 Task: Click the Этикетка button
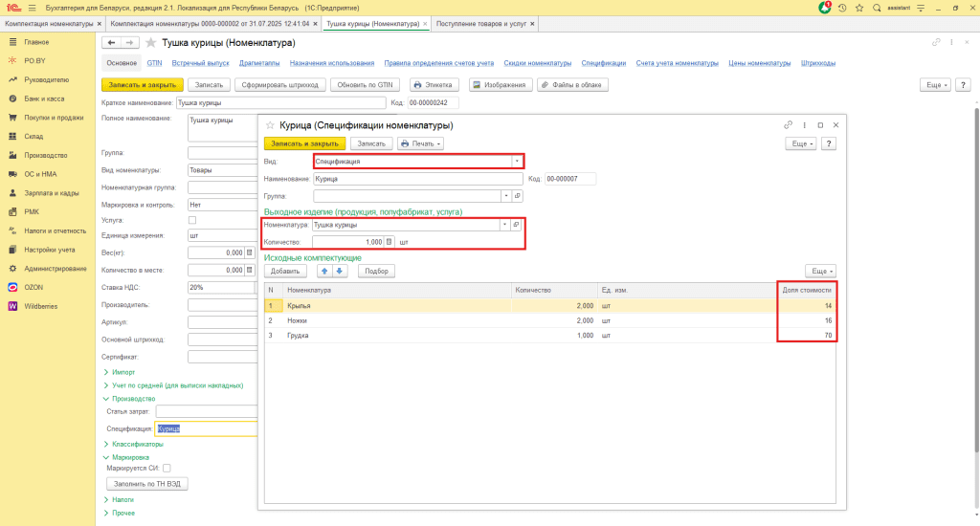[x=434, y=85]
